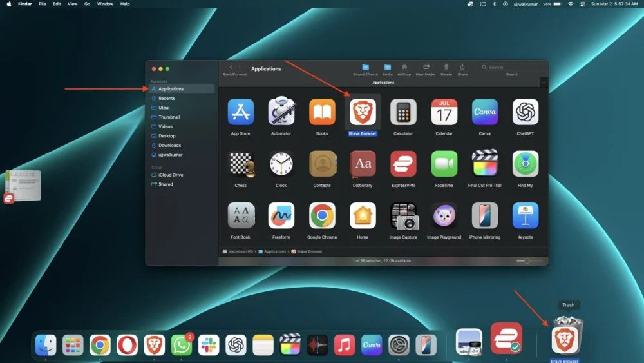Select the ChatGPT app icon in Finder
644x363 pixels.
pos(525,112)
